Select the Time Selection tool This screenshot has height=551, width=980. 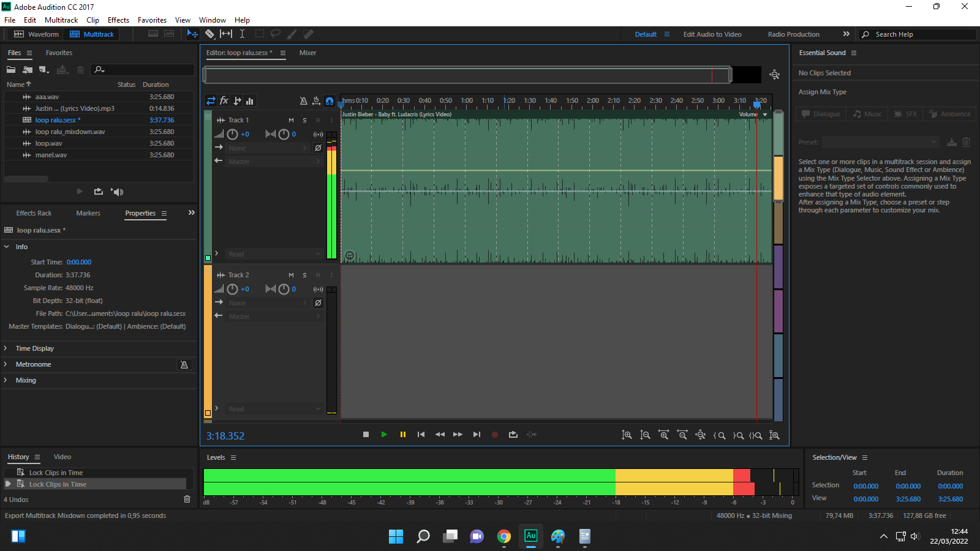coord(242,34)
